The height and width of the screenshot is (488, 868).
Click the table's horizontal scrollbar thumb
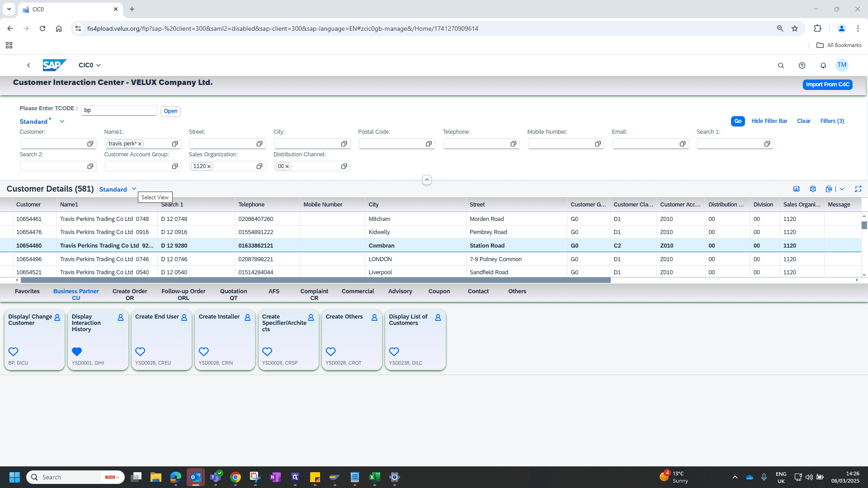click(316, 280)
